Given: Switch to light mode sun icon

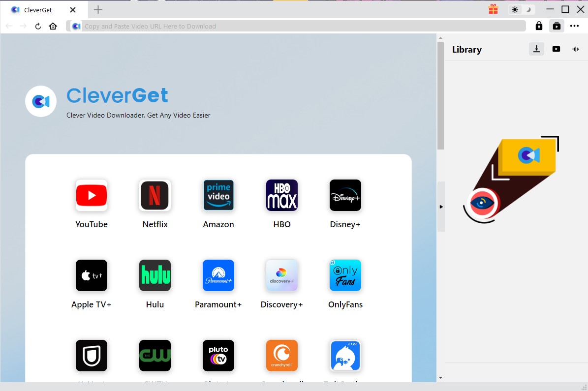Looking at the screenshot, I should click(515, 10).
